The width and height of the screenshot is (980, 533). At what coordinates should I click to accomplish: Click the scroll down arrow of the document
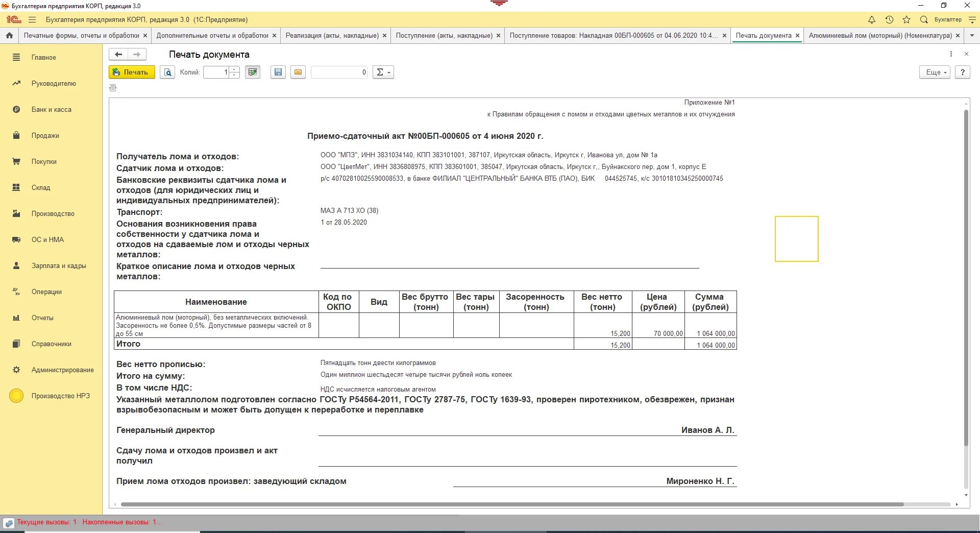966,495
